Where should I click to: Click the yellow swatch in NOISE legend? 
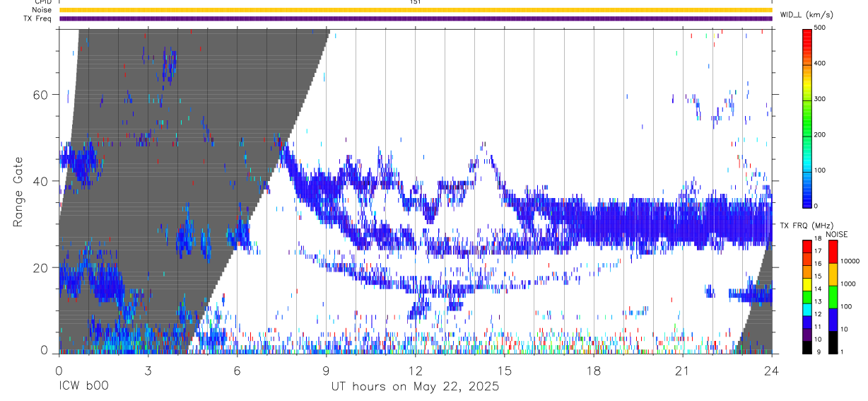832,274
